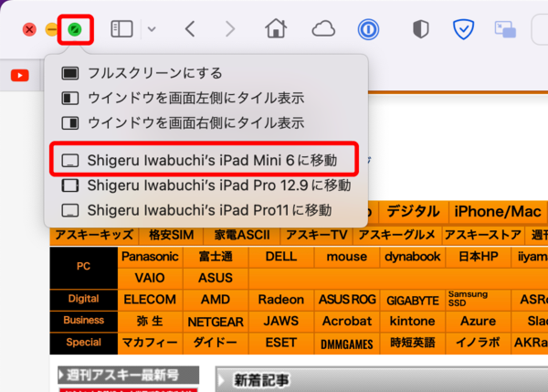Select the Digital category cell
The image size is (548, 392).
click(x=83, y=299)
